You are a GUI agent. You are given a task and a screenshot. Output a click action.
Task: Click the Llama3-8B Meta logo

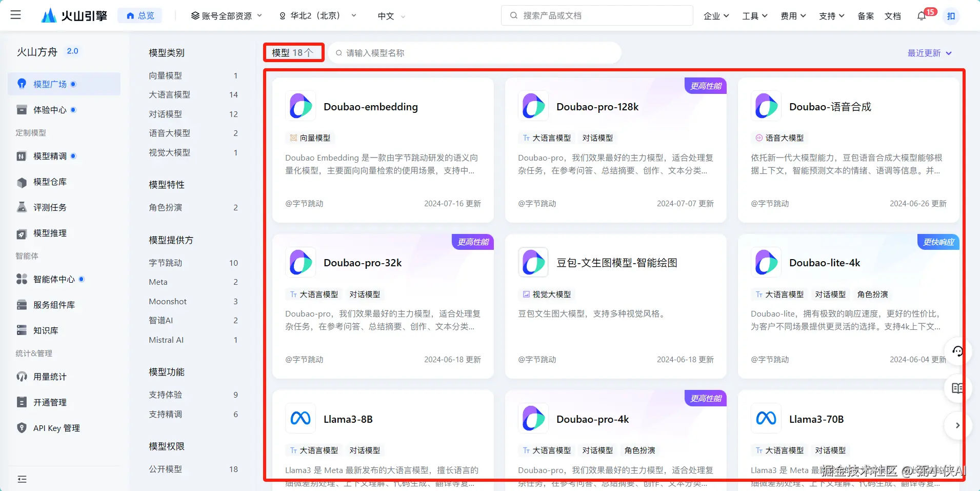coord(301,419)
